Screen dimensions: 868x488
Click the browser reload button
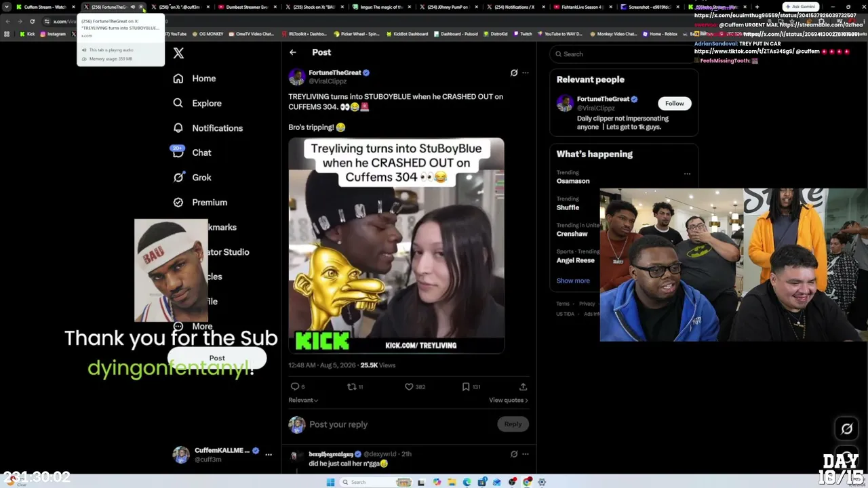coord(32,22)
